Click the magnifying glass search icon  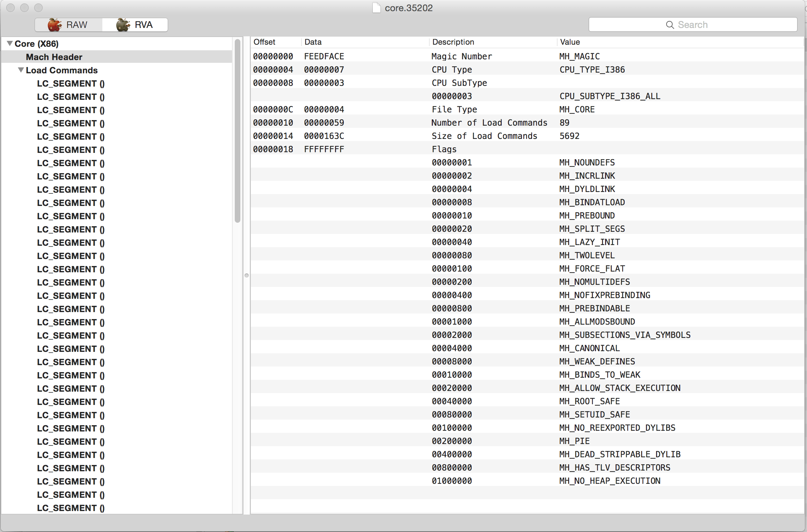pos(670,25)
